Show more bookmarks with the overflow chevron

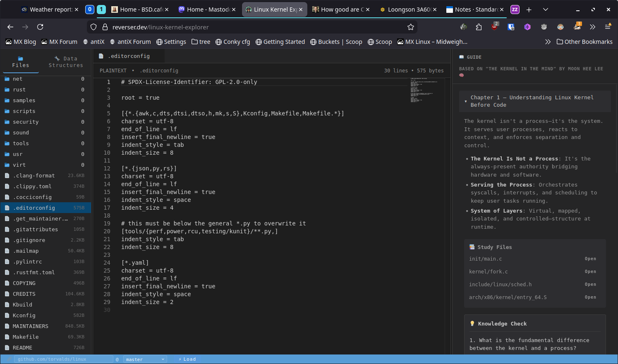coord(548,42)
